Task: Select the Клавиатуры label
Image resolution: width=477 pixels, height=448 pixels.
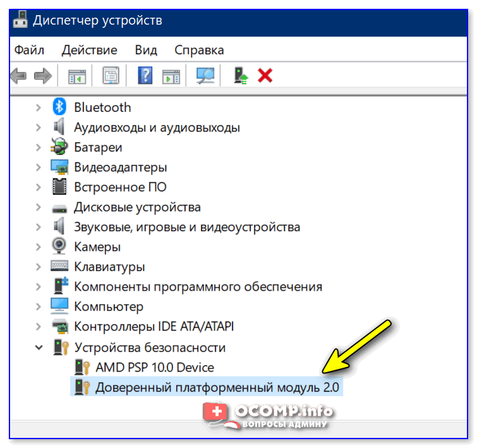Action: 109,267
